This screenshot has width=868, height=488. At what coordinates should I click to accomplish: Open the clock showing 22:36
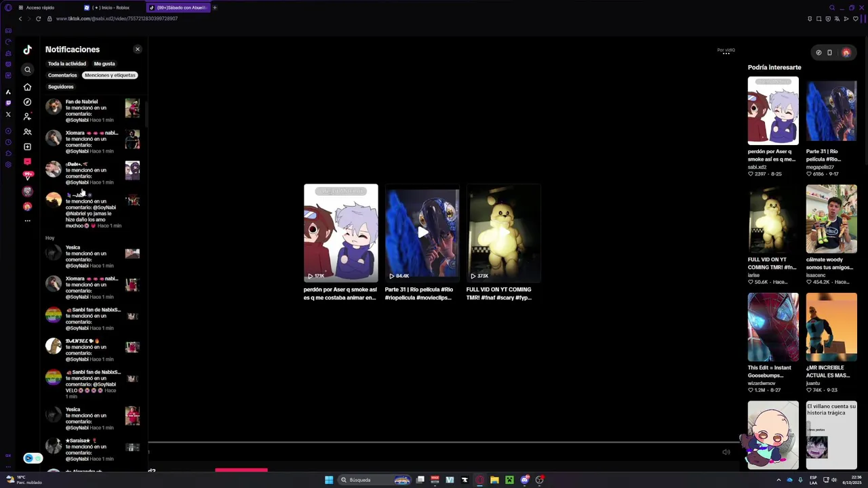(852, 480)
